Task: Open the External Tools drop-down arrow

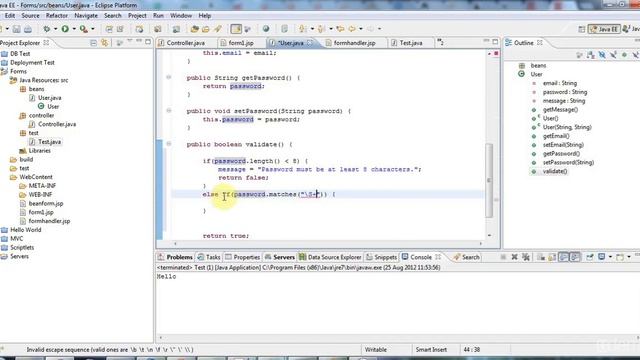Action: [x=93, y=29]
